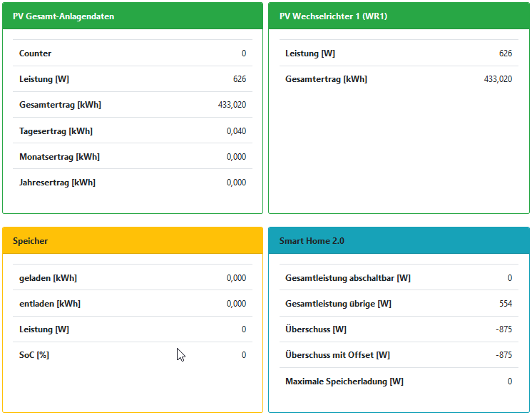This screenshot has height=415, width=532.
Task: Click Leistung [W] label in WR1 panel
Action: (x=310, y=53)
